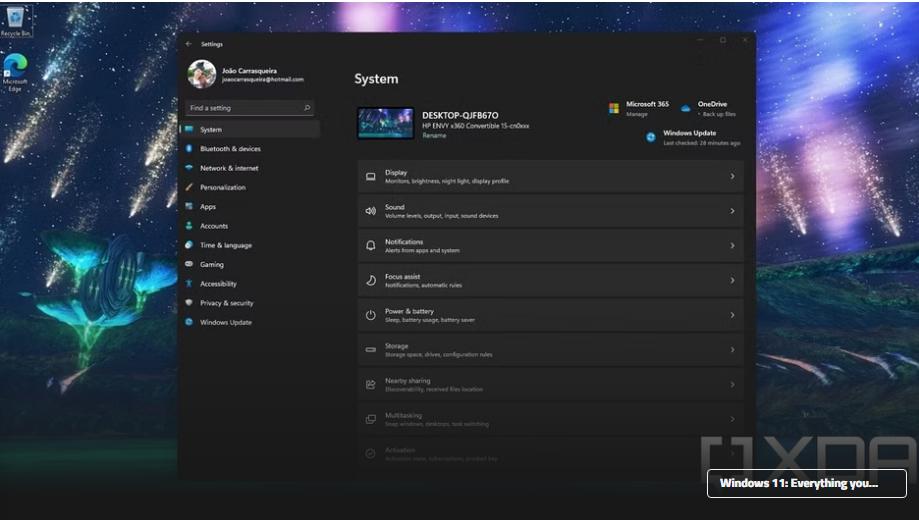The height and width of the screenshot is (520, 919).
Task: Open OneDrive Back up files link
Action: click(x=719, y=114)
